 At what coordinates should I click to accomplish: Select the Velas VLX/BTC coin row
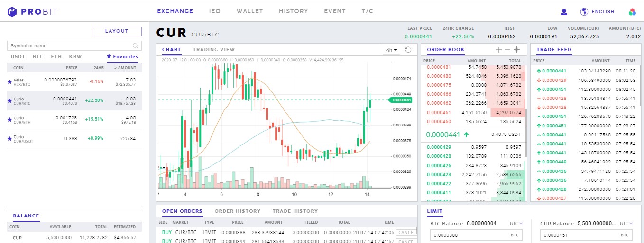click(74, 82)
